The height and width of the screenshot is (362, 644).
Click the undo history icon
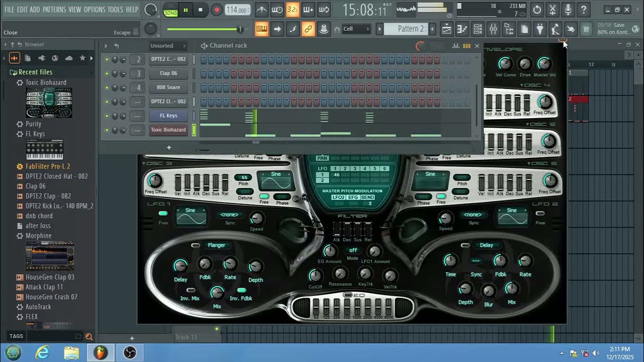(537, 10)
